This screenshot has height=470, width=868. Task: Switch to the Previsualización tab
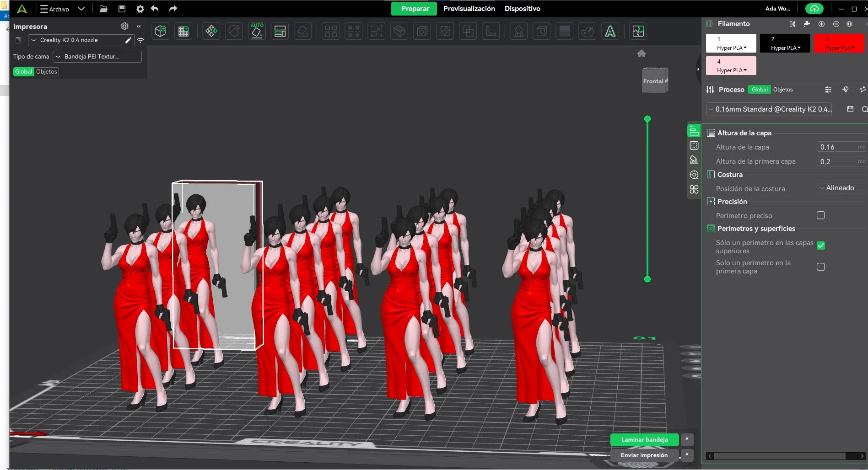pyautogui.click(x=469, y=9)
